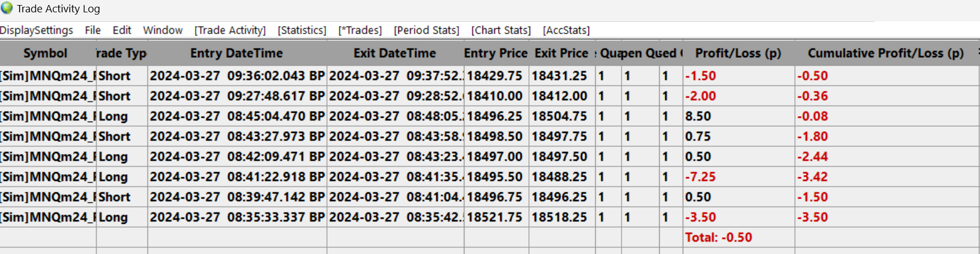The height and width of the screenshot is (254, 980).
Task: Click the Trade Activity Log globe icon
Action: (7, 8)
